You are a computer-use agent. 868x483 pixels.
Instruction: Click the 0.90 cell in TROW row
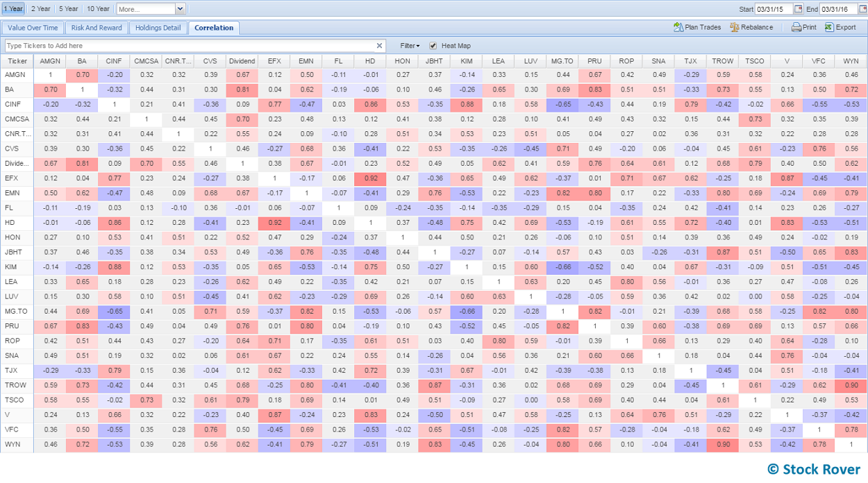click(x=851, y=385)
